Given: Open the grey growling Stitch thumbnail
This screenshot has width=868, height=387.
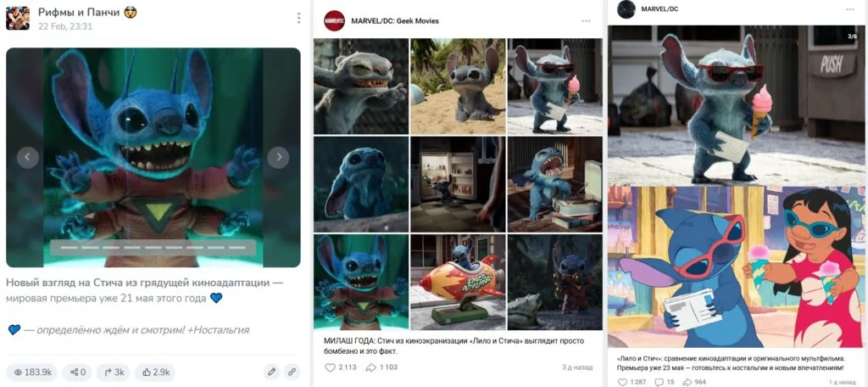Looking at the screenshot, I should 361,86.
